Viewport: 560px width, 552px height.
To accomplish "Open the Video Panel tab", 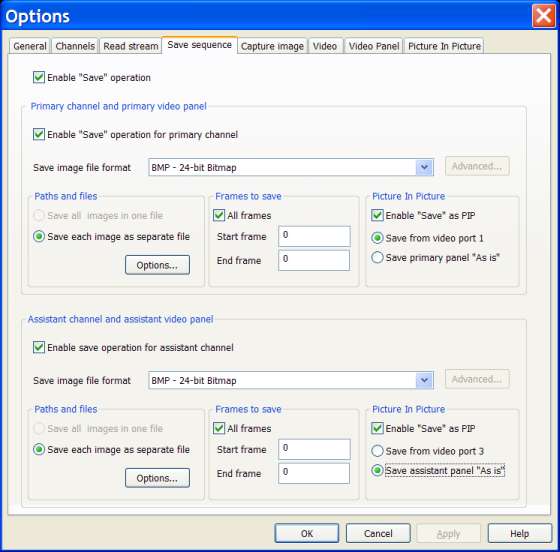I will tap(374, 46).
